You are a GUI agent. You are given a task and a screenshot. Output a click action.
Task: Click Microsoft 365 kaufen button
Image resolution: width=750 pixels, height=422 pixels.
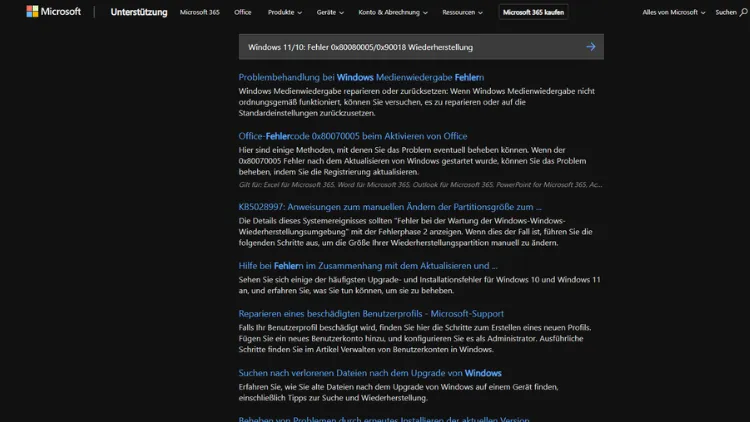point(533,12)
